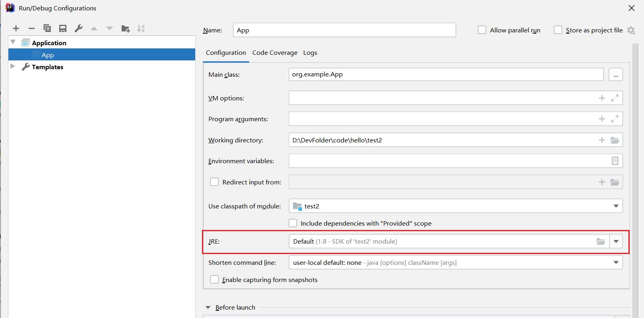Browse for a JRE folder
Screen dimensions: 644x318
pyautogui.click(x=601, y=241)
